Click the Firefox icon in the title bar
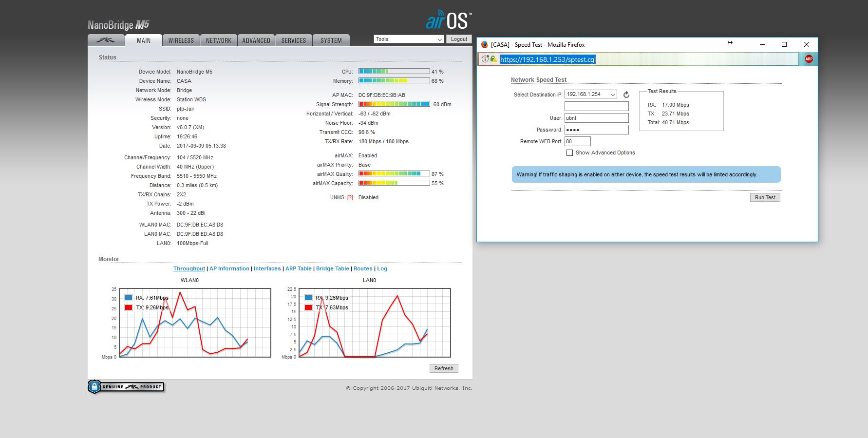868x438 pixels. [484, 44]
